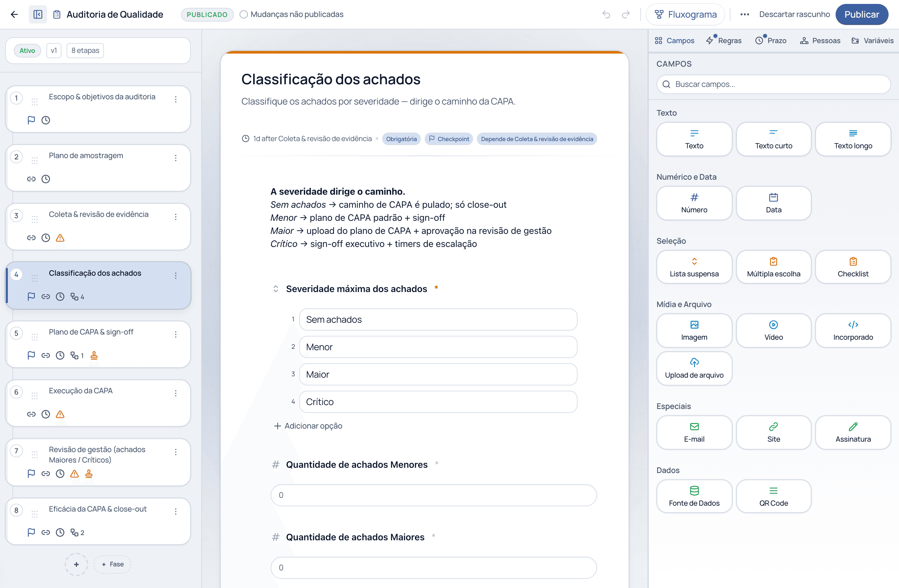Open options menu for Plano de amostragem

click(176, 158)
